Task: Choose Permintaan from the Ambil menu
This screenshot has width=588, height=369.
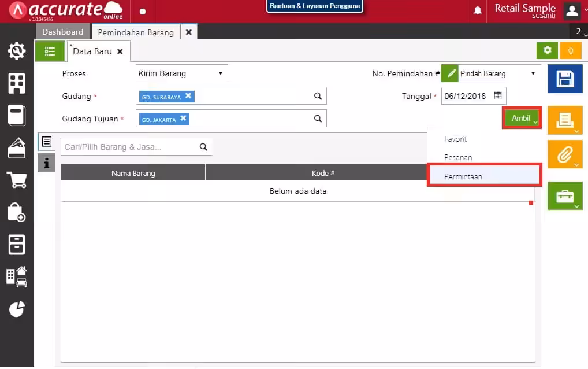Action: [x=484, y=176]
